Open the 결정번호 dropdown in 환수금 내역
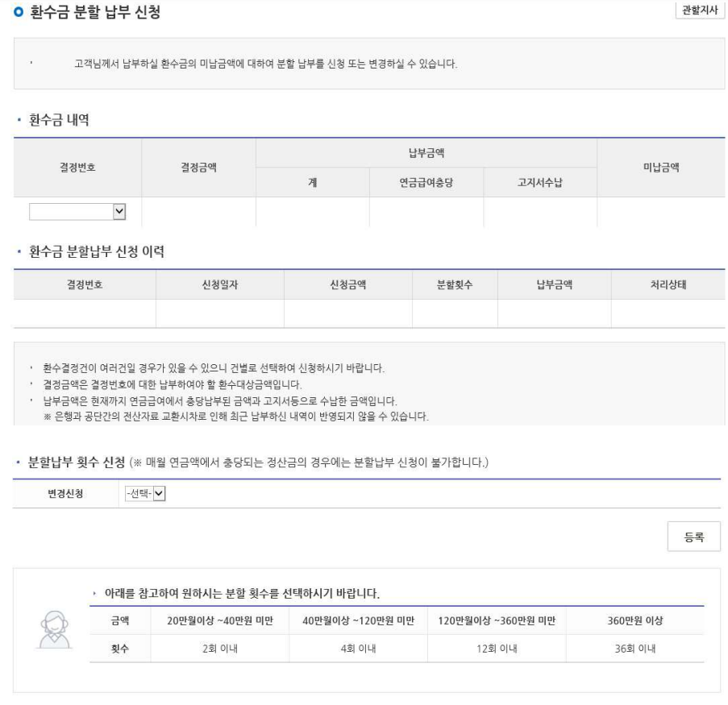This screenshot has width=728, height=705. point(77,211)
